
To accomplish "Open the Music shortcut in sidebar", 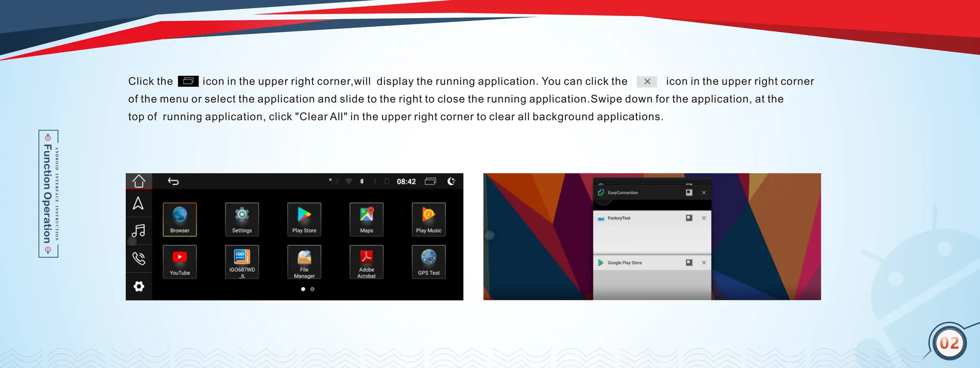I will [x=138, y=231].
